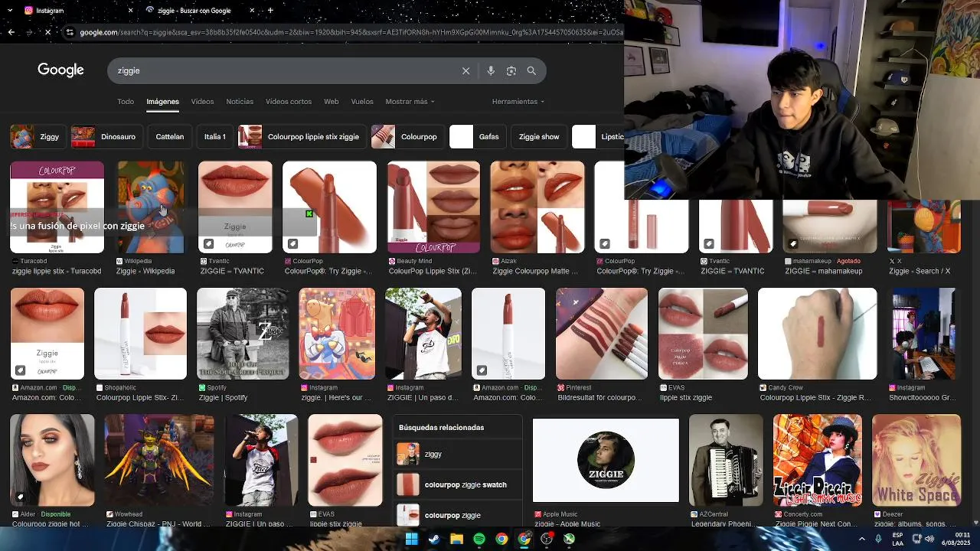Open File Explorer from the taskbar
980x551 pixels.
[456, 539]
